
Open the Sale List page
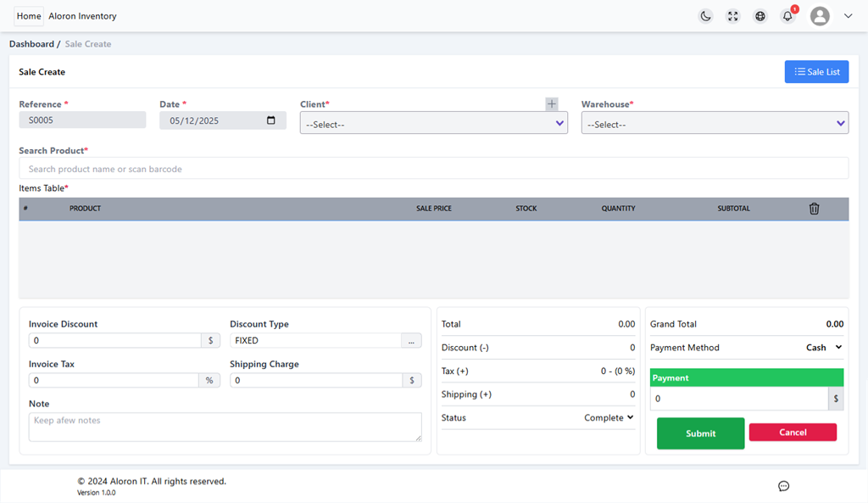[816, 72]
